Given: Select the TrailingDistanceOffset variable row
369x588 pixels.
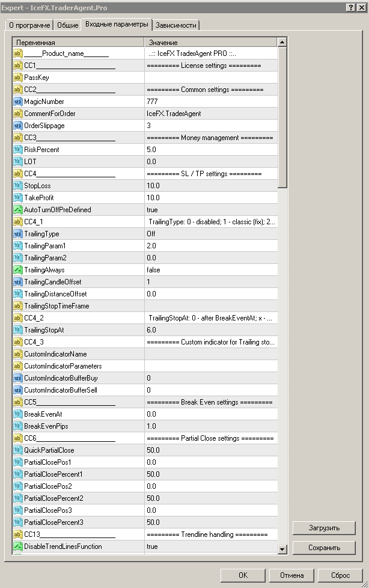Looking at the screenshot, I should 145,294.
